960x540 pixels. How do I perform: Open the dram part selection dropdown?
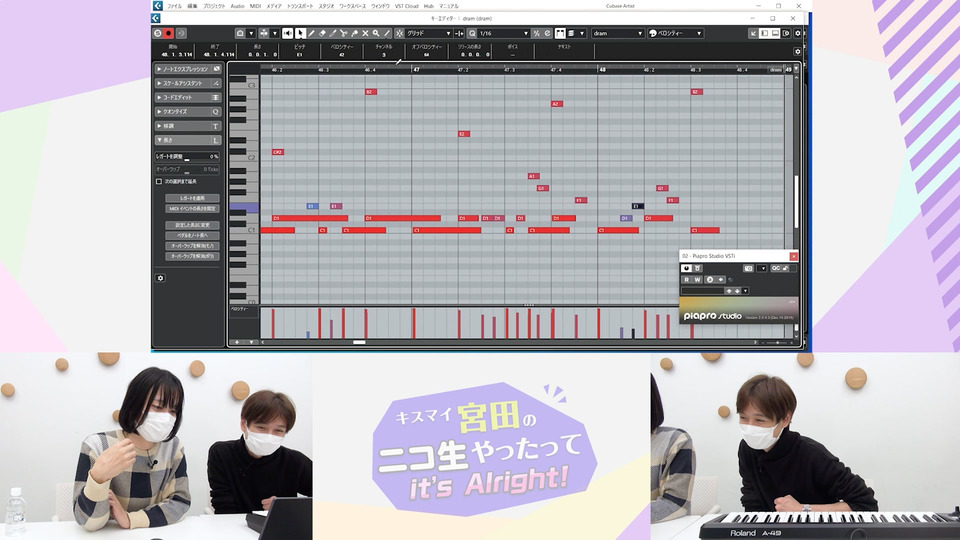pos(618,33)
